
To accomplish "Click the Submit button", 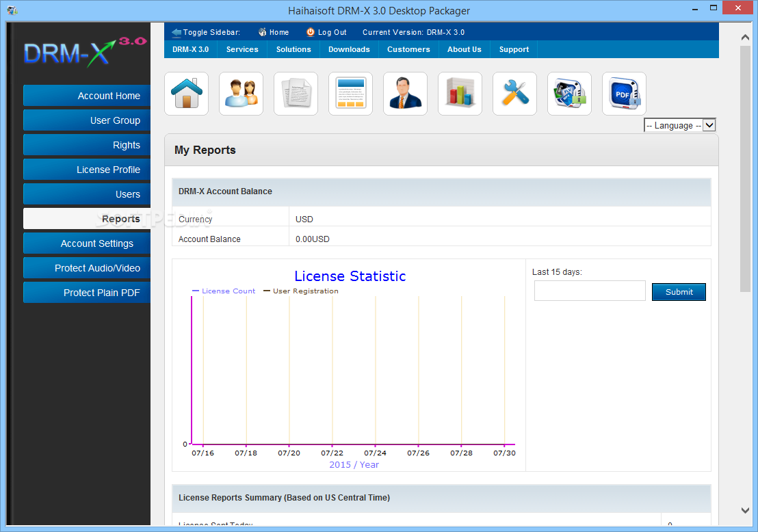I will [x=679, y=292].
